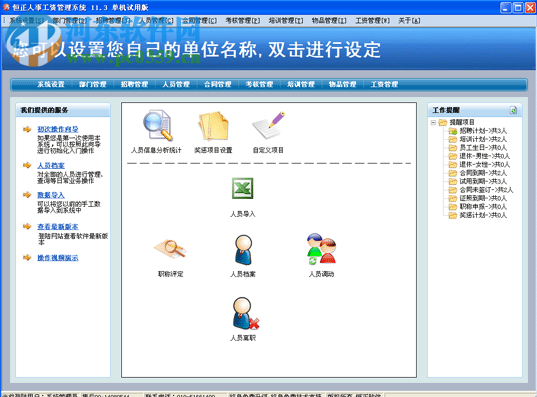This screenshot has width=537, height=397.
Task: Select 奖惩计划->共0人 reminder item
Action: (483, 215)
